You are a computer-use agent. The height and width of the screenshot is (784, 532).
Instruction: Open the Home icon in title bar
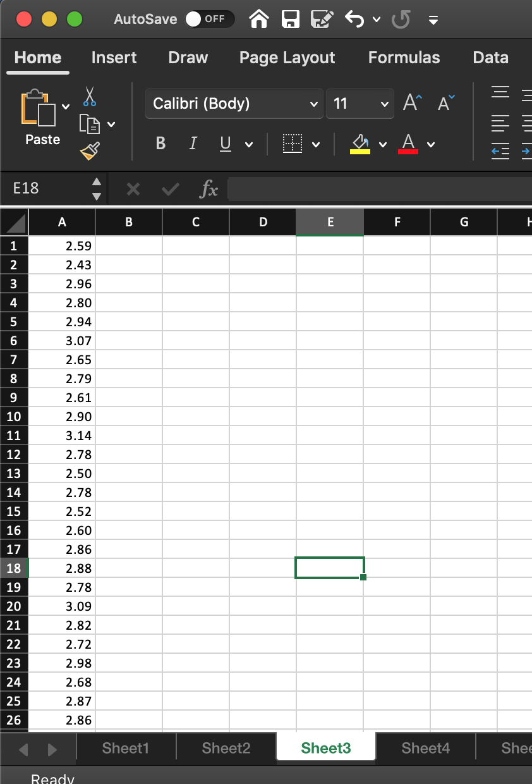tap(258, 19)
